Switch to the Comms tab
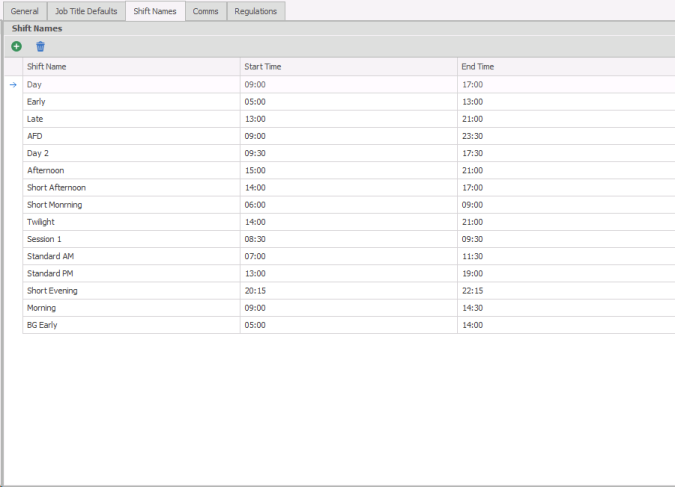Image resolution: width=675 pixels, height=487 pixels. pos(205,11)
